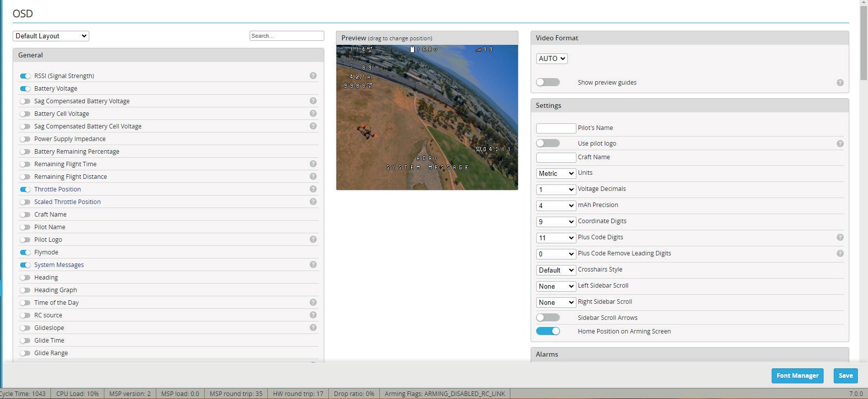Image resolution: width=868 pixels, height=399 pixels.
Task: Click help icon beside Show preview guides
Action: tap(840, 83)
